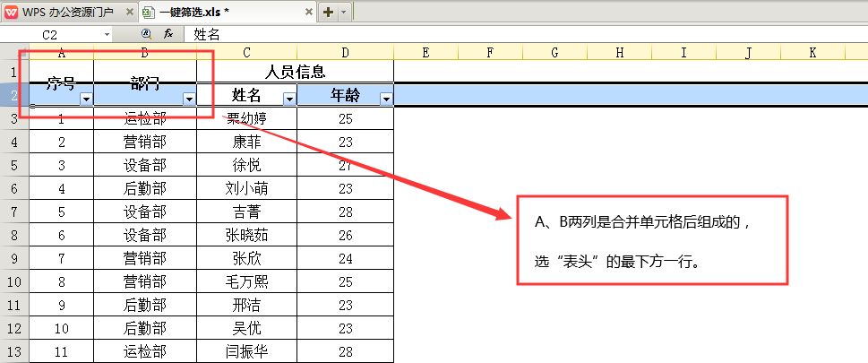Select column J header
868x363 pixels.
tap(749, 52)
